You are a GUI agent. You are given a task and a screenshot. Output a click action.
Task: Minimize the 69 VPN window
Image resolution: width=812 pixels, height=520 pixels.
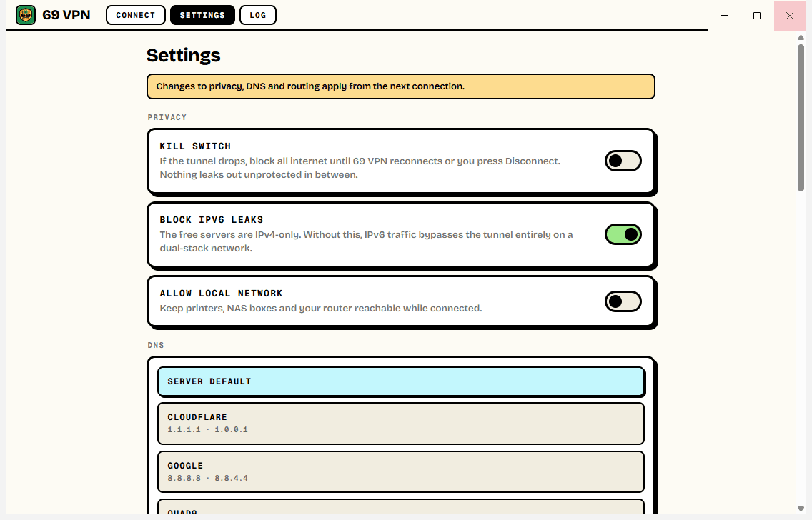click(724, 16)
